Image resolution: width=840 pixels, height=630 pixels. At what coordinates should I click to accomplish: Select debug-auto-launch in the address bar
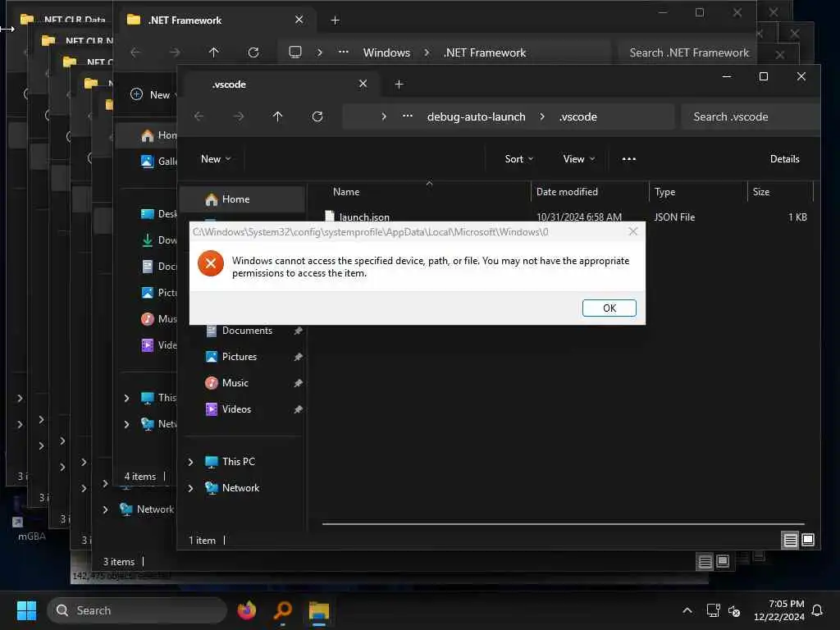476,116
